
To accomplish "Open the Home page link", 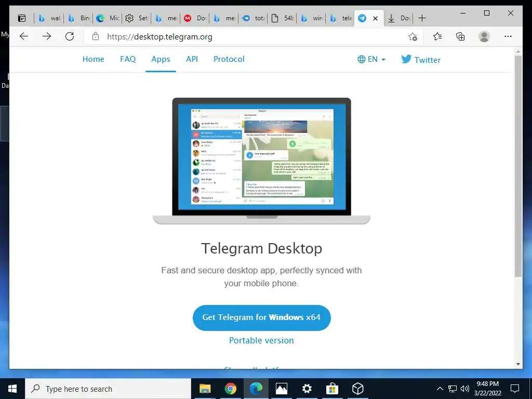I will pos(94,59).
